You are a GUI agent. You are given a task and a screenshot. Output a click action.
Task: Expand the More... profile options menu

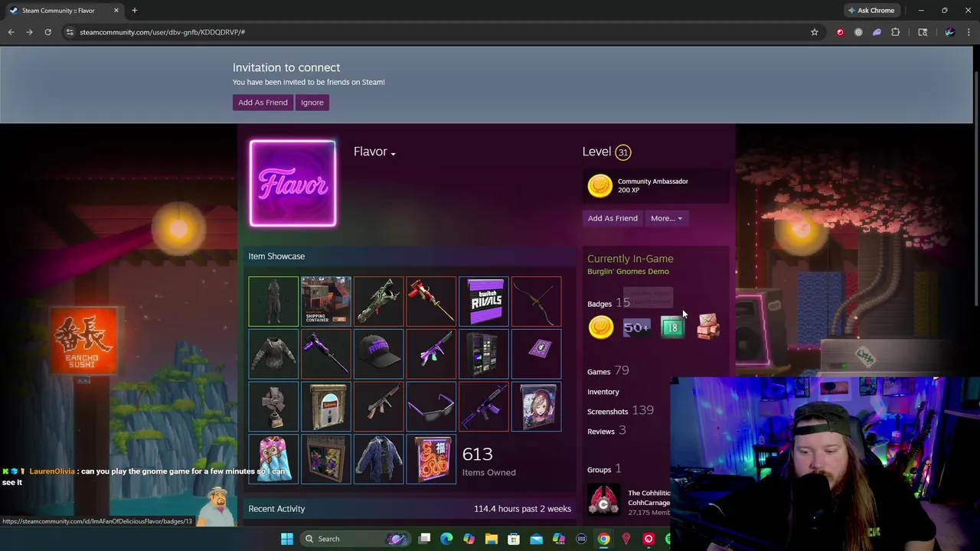tap(666, 218)
